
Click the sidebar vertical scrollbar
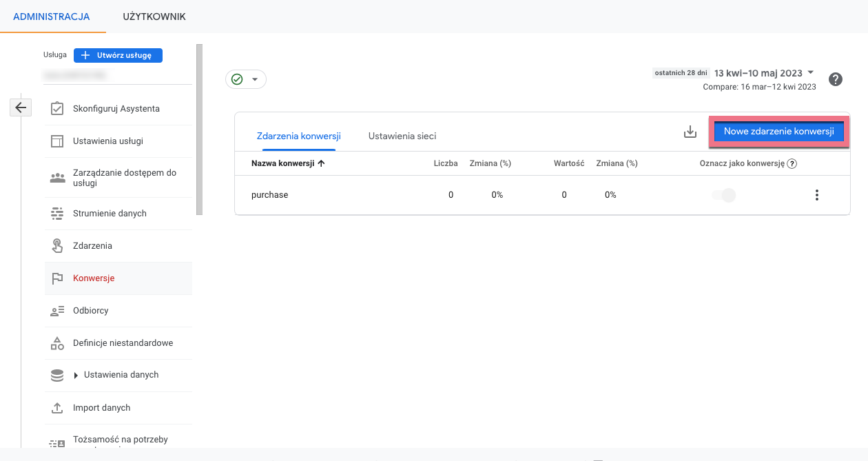(x=199, y=130)
